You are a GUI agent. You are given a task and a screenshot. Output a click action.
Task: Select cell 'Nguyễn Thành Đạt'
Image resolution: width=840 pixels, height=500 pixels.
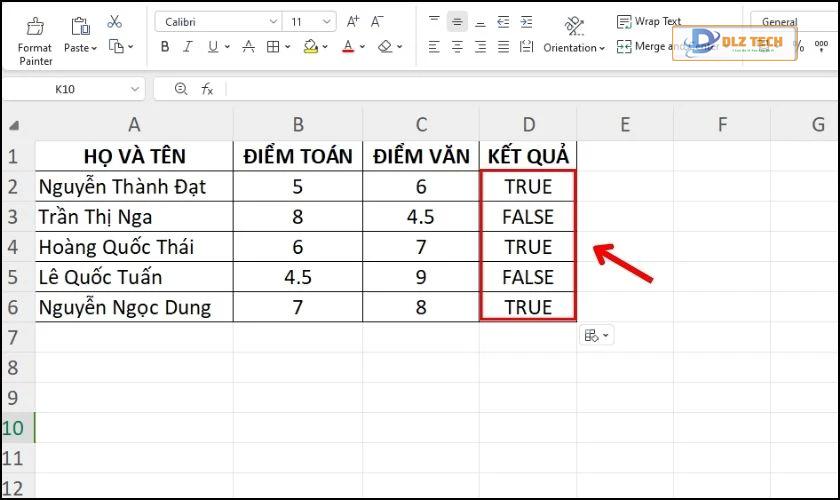(x=134, y=186)
